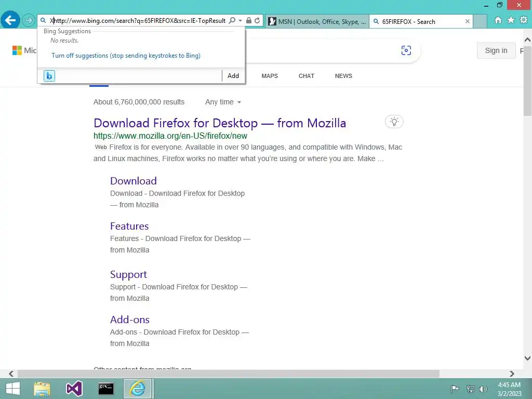Expand the Any time filter dropdown
This screenshot has height=399, width=532.
pyautogui.click(x=223, y=102)
